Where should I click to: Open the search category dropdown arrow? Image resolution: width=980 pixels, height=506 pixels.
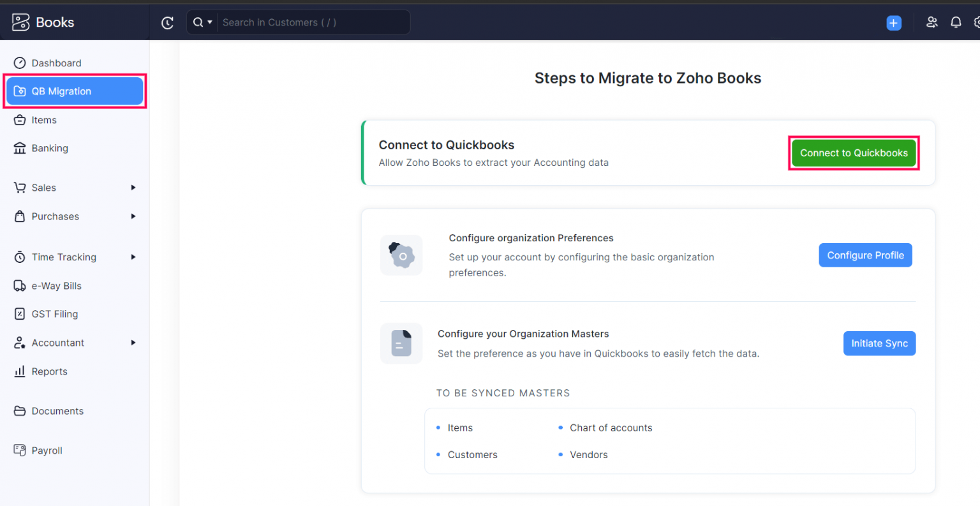tap(210, 22)
